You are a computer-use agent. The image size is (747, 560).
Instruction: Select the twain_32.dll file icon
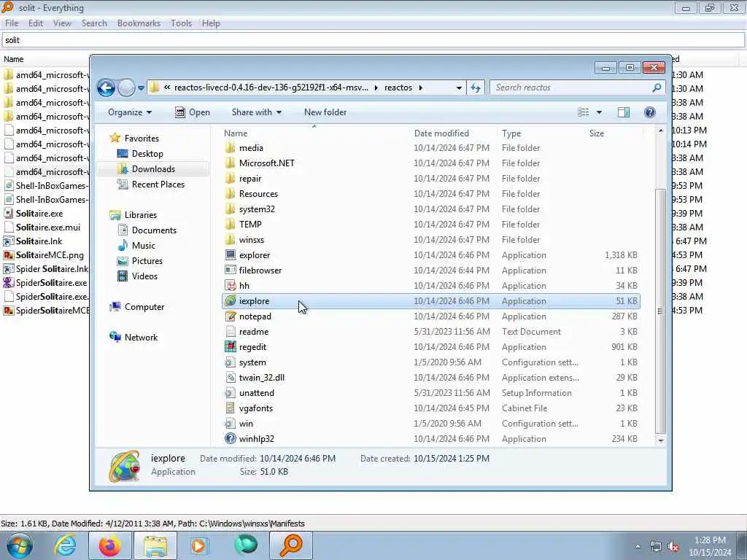pyautogui.click(x=230, y=378)
